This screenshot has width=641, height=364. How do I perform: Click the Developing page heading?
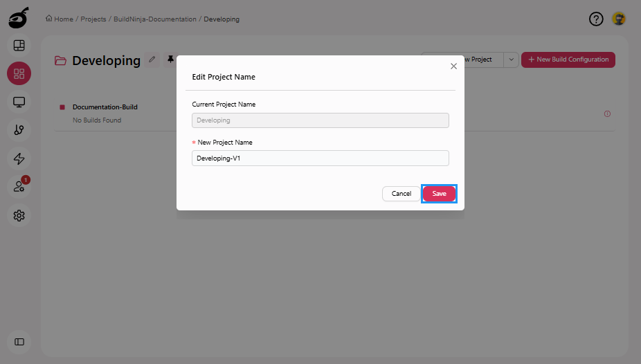click(107, 60)
